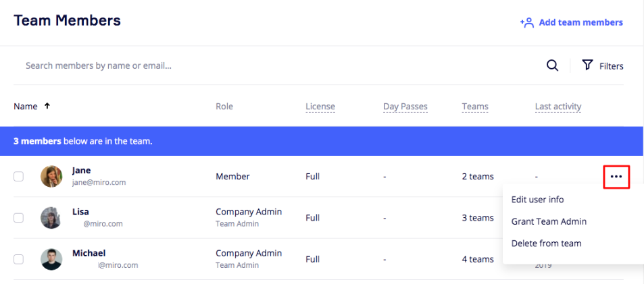The image size is (644, 284).
Task: Tick the checkbox for Lisa
Action: click(19, 218)
